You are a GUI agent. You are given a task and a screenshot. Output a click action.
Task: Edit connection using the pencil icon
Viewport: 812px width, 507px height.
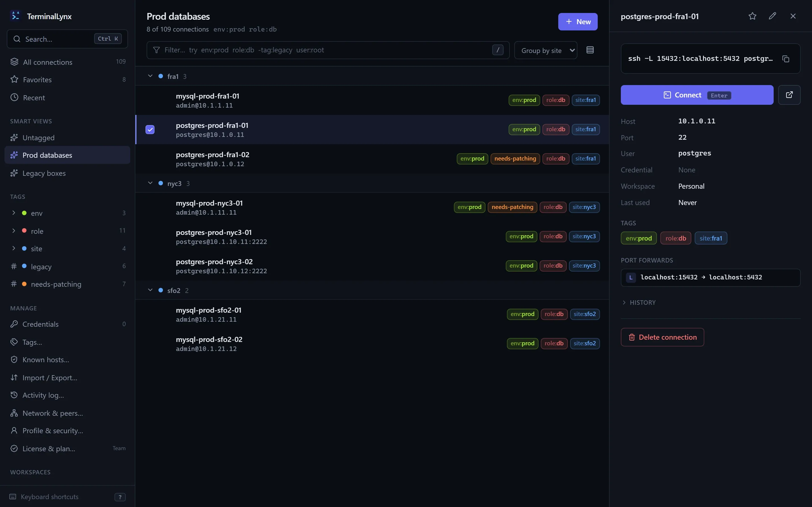tap(773, 16)
